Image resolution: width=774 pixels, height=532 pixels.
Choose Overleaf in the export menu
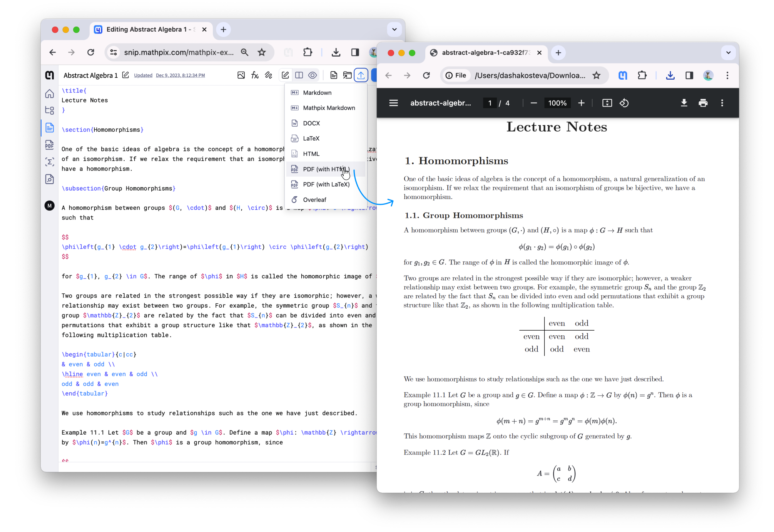[x=314, y=199]
